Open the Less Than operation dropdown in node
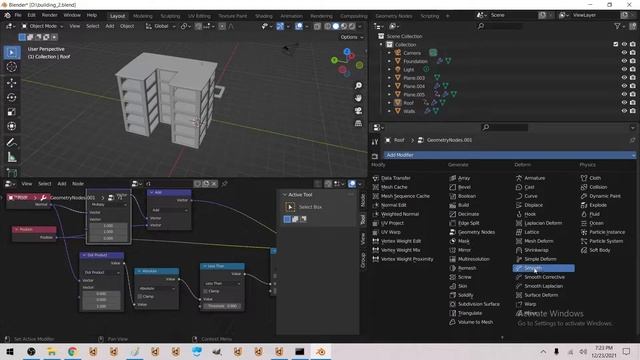The width and height of the screenshot is (640, 360). click(x=222, y=283)
